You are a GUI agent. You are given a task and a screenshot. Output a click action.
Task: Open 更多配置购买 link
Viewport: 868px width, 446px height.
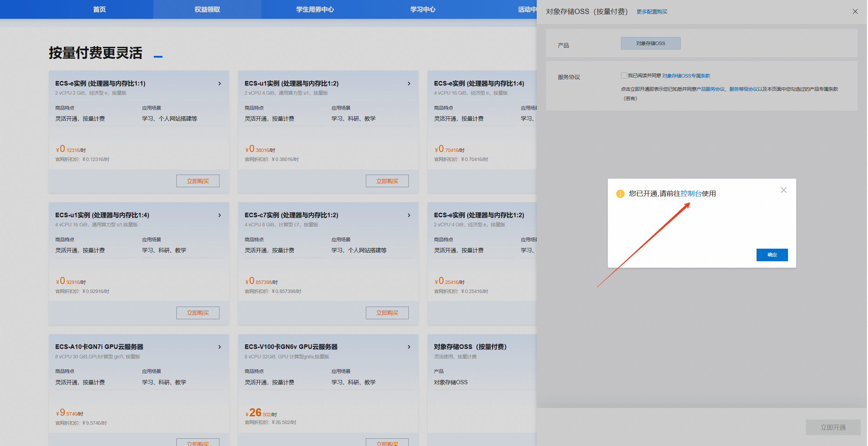[652, 12]
